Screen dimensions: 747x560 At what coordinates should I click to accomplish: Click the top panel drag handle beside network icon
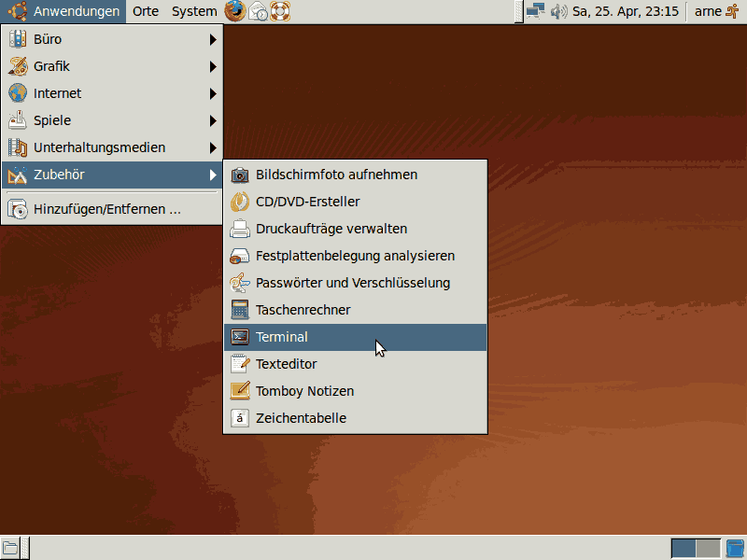point(519,11)
